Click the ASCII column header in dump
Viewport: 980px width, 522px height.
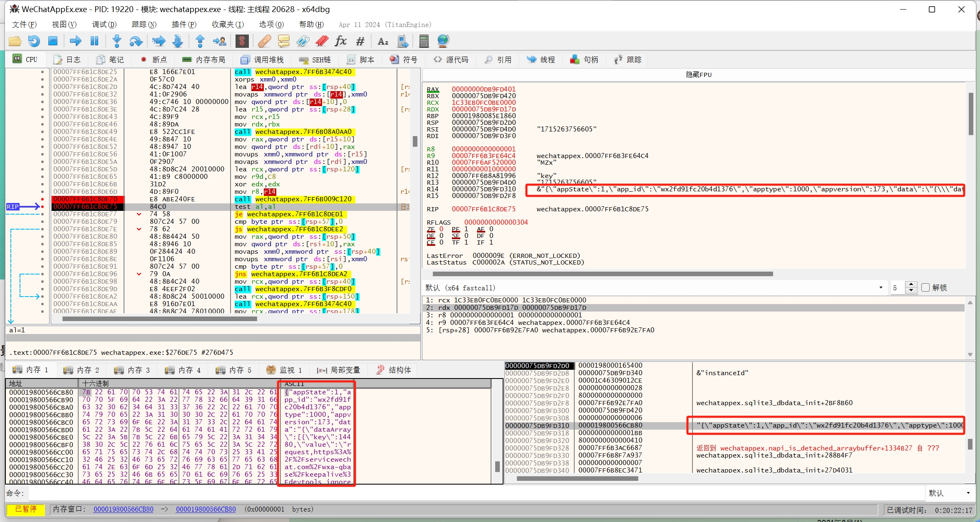pos(386,383)
